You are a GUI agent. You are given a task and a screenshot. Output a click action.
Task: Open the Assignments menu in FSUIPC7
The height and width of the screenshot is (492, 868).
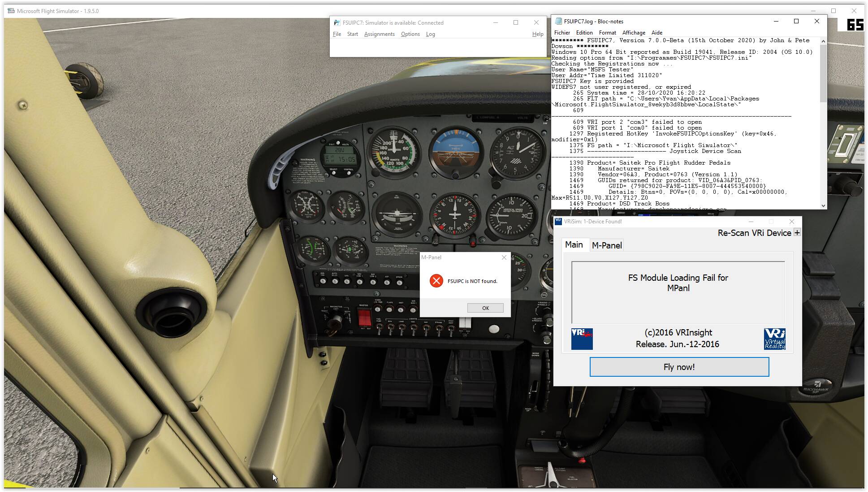pos(379,34)
